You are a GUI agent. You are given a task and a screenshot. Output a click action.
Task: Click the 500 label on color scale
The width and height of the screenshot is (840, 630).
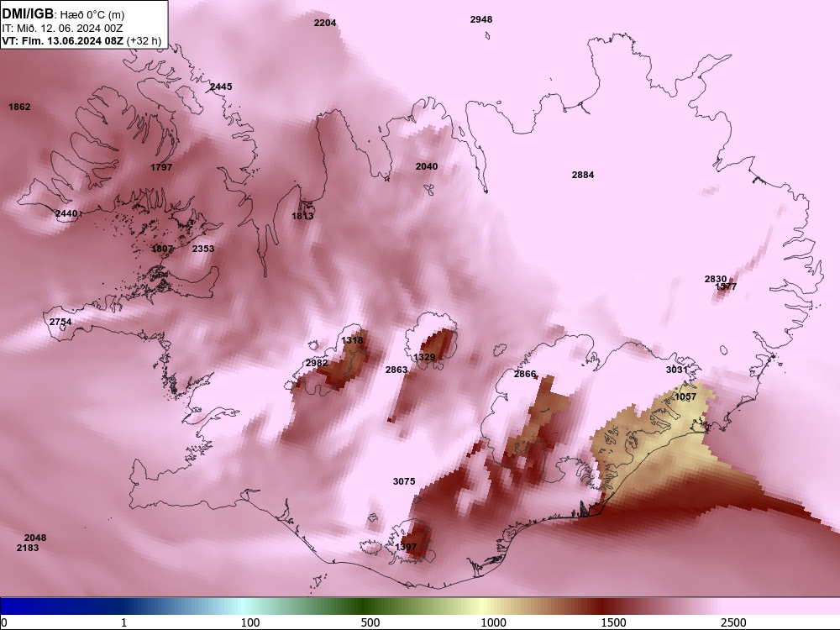click(370, 622)
